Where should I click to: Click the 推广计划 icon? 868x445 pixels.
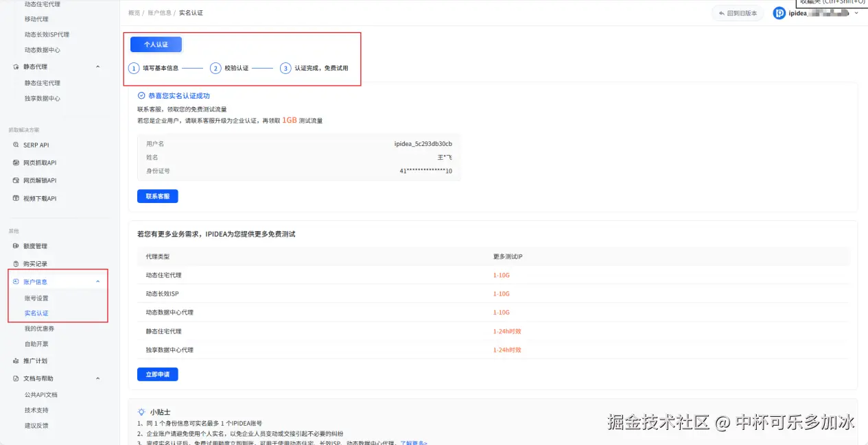[16, 361]
